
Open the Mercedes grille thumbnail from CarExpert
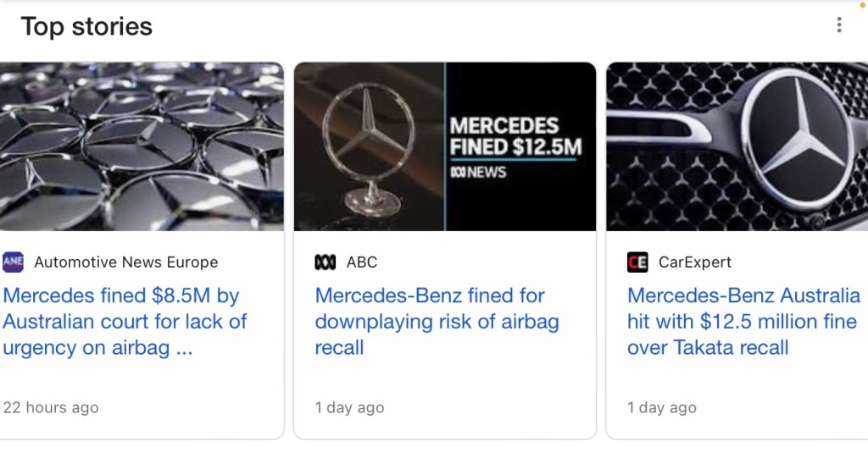(737, 146)
